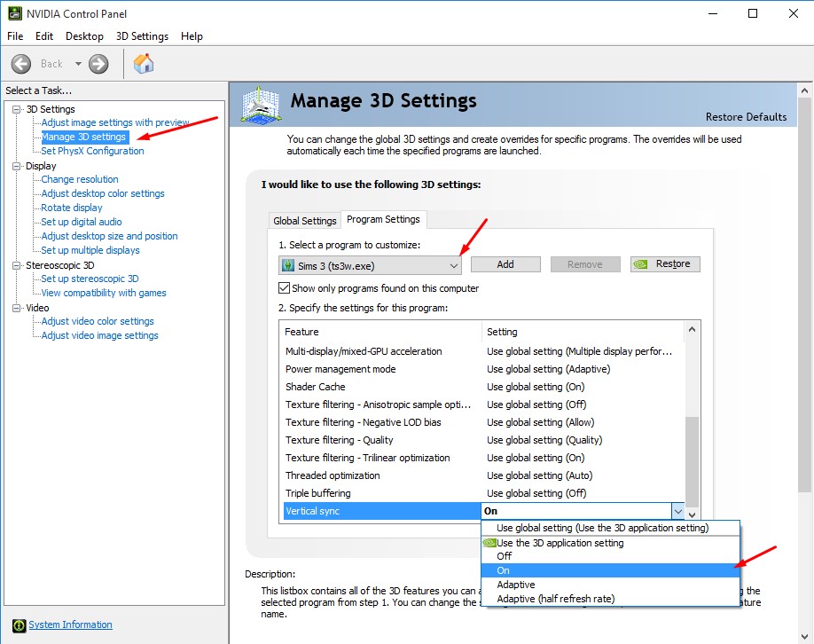The width and height of the screenshot is (814, 644).
Task: Click the Add button
Action: (x=505, y=264)
